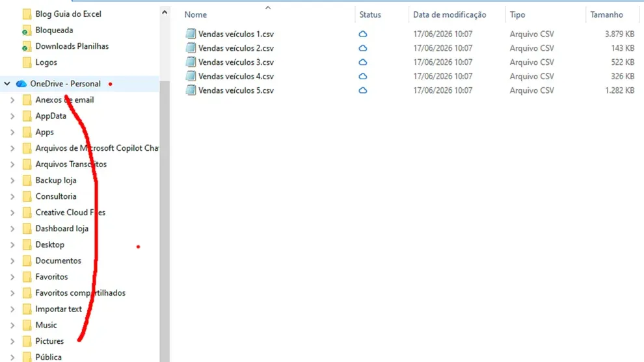Click the Favoritos folder icon
This screenshot has height=362, width=644.
pos(27,277)
